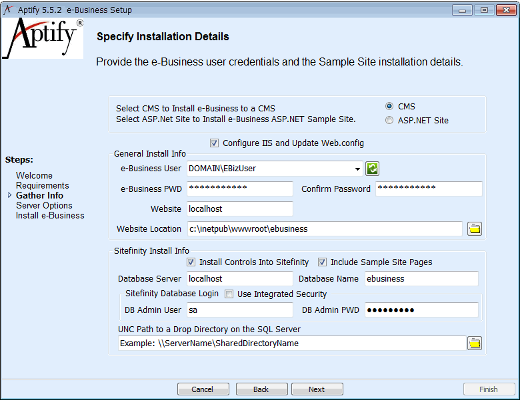Close the e-Business Setup window
The width and height of the screenshot is (527, 405).
[506, 10]
